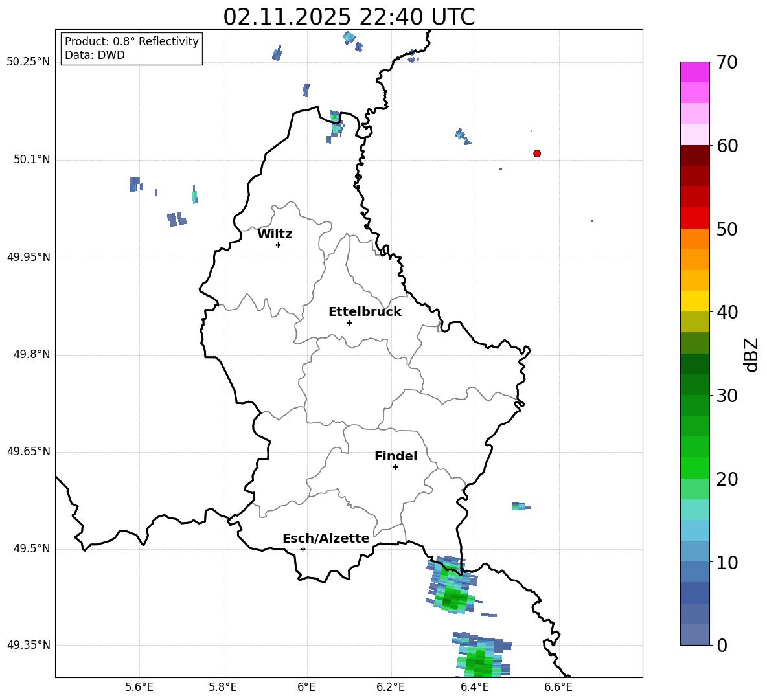Click the colorbar tick label 70
Image resolution: width=767 pixels, height=700 pixels.
[x=727, y=62]
